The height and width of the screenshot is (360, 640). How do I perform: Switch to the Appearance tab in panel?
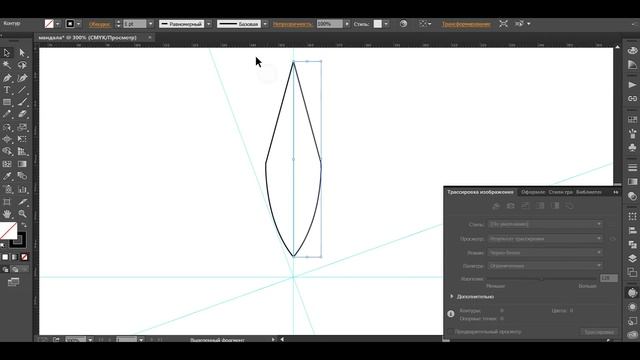pos(533,192)
